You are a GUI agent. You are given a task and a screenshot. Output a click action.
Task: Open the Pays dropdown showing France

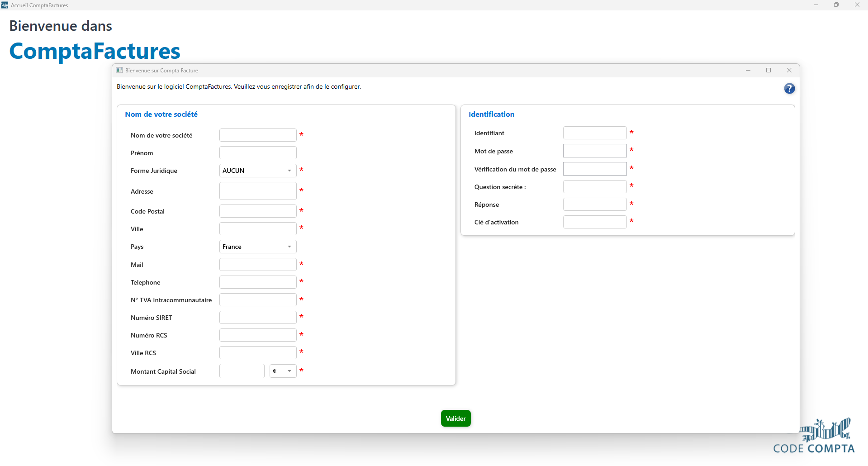click(x=258, y=247)
